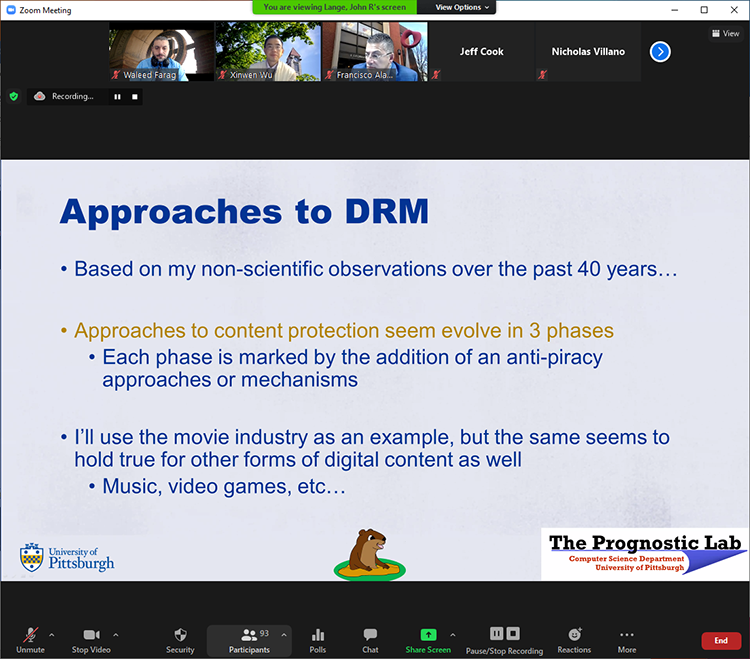Pause recording from the top-left indicator

[117, 97]
